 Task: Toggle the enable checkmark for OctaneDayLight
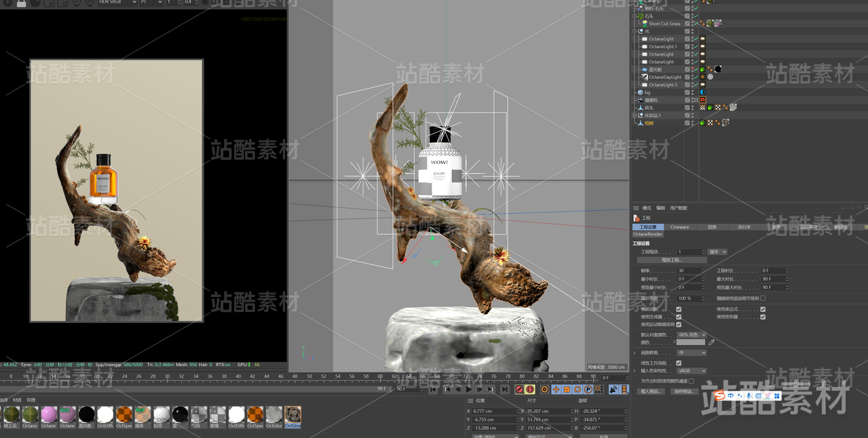point(695,77)
